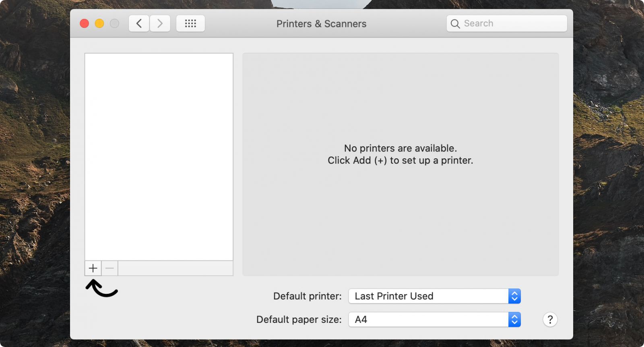Viewport: 644px width, 347px height.
Task: Click the grayed-out zoom window button
Action: pyautogui.click(x=115, y=23)
